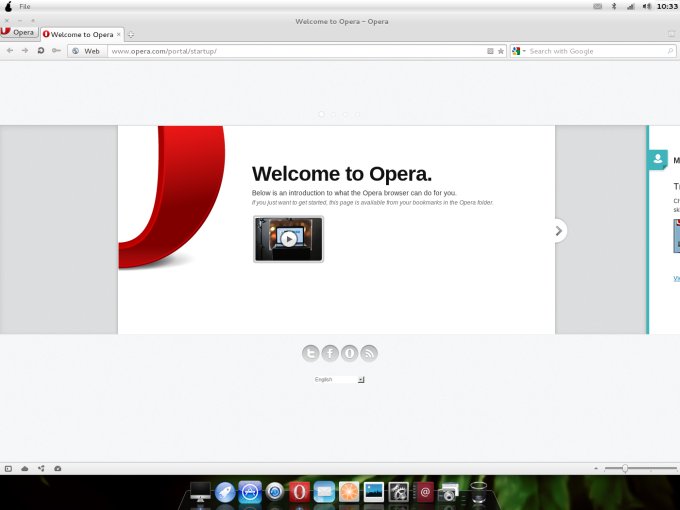
Task: Select the Welcome to Opera tab
Action: (x=82, y=34)
